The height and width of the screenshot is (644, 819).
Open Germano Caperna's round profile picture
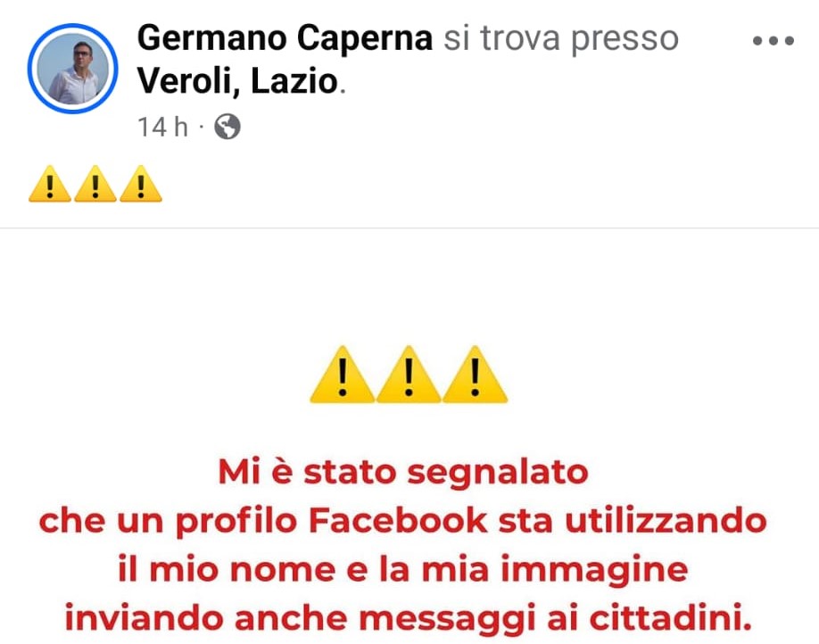[x=72, y=69]
